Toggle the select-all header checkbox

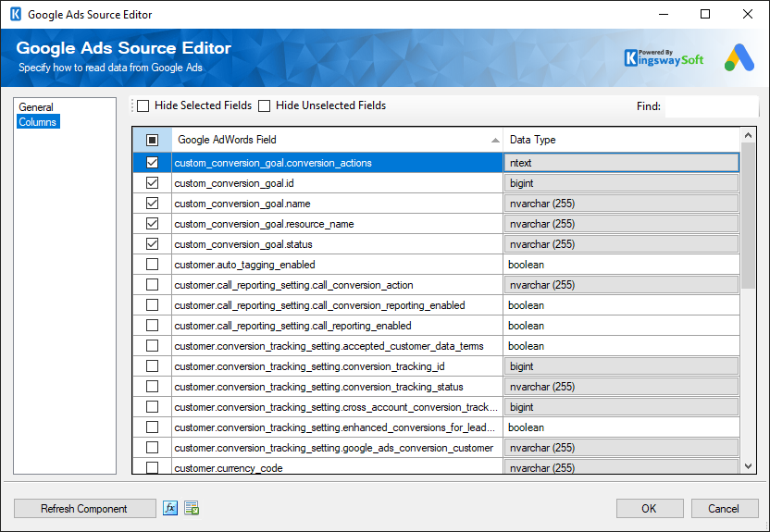click(152, 141)
